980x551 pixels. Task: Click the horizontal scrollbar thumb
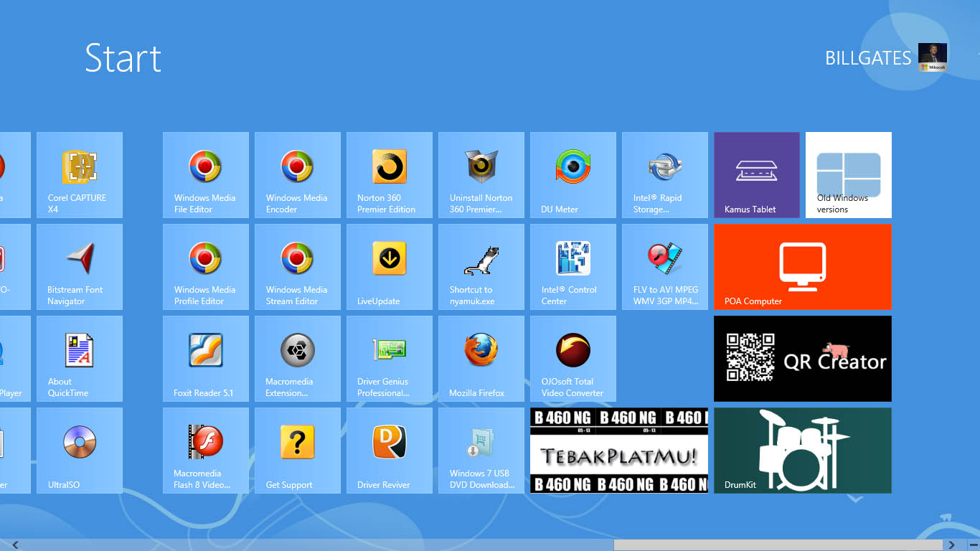click(x=779, y=545)
